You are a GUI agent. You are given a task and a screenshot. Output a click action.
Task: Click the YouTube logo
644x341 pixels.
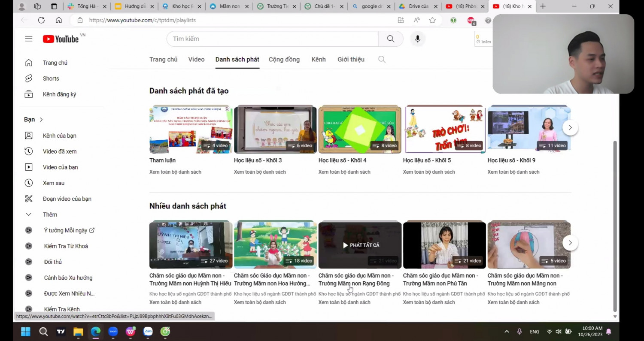tap(61, 39)
